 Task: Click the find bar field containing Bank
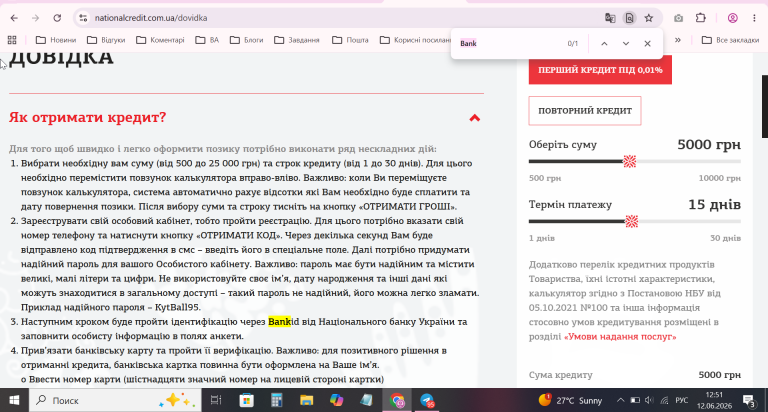[x=509, y=44]
